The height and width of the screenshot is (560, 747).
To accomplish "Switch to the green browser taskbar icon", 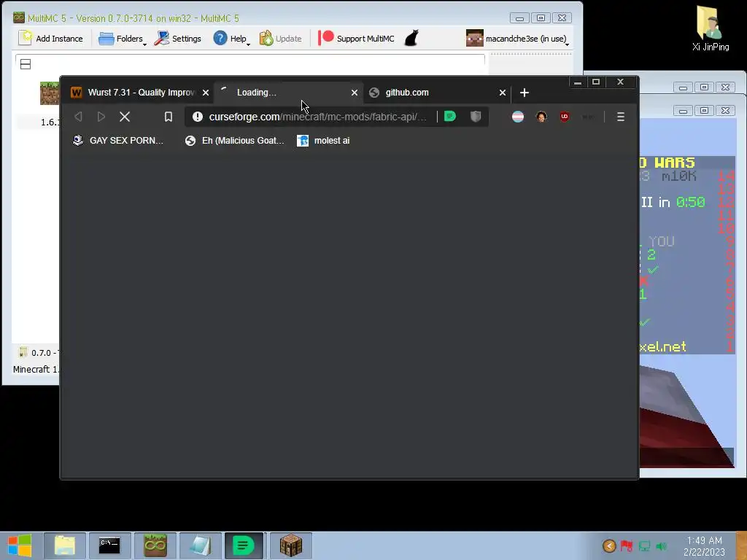I will coord(244,545).
